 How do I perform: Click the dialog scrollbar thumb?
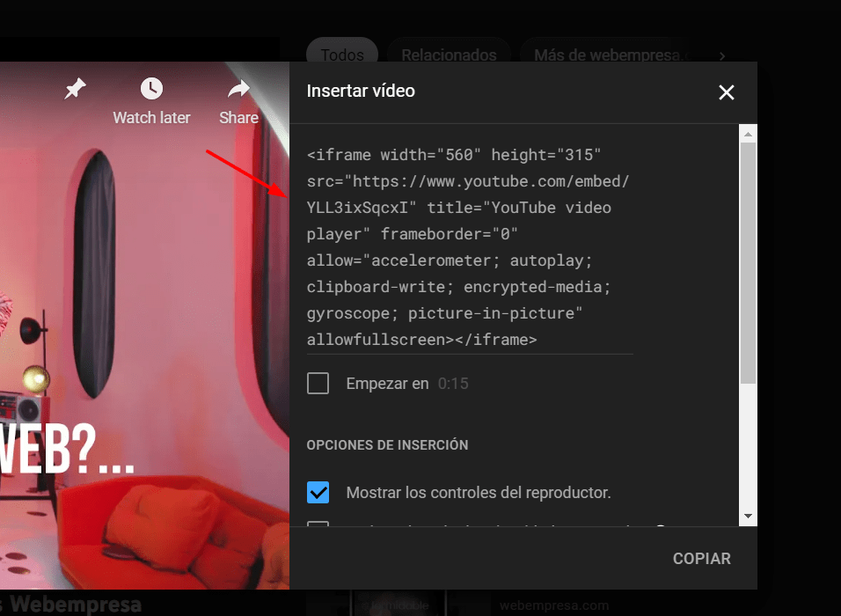(748, 263)
